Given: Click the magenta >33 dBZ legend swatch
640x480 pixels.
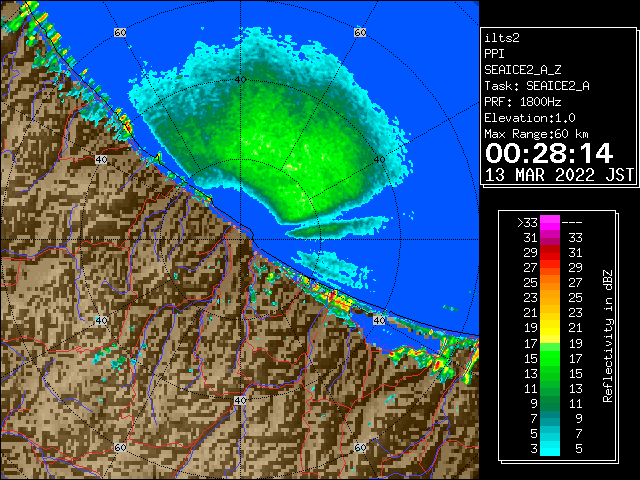Looking at the screenshot, I should (x=549, y=223).
